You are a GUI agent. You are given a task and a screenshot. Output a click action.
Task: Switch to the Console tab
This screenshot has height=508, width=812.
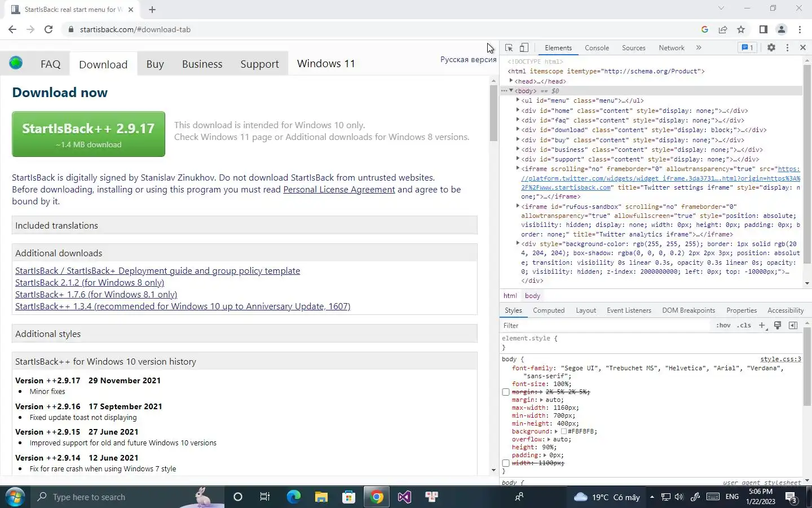point(597,48)
